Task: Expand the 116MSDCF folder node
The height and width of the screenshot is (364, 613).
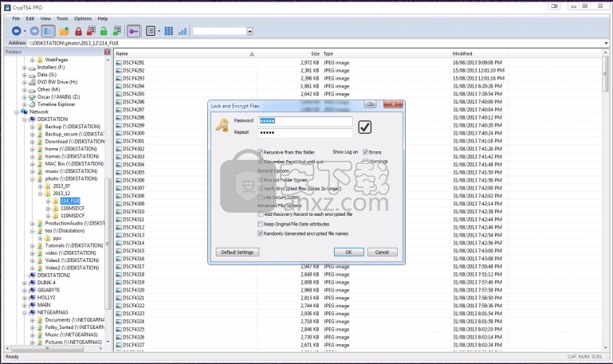Action: [48, 209]
